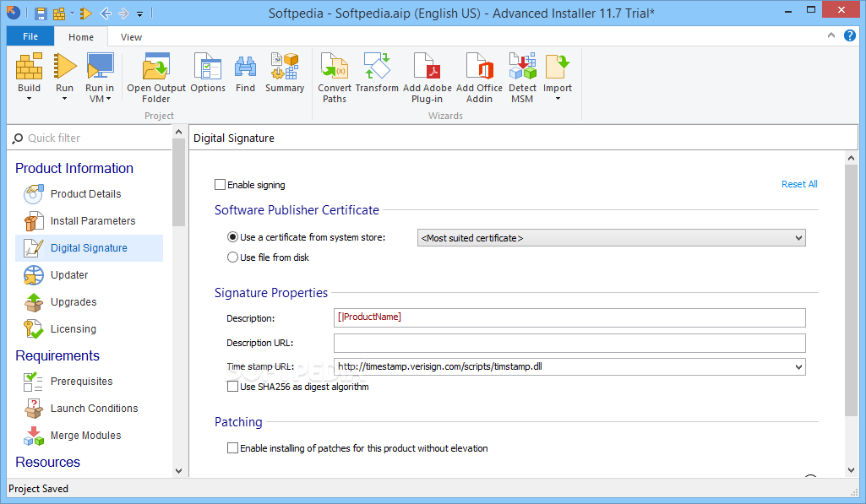Screen dimensions: 866x504
Task: Expand the Build dropdown arrow
Action: (29, 99)
